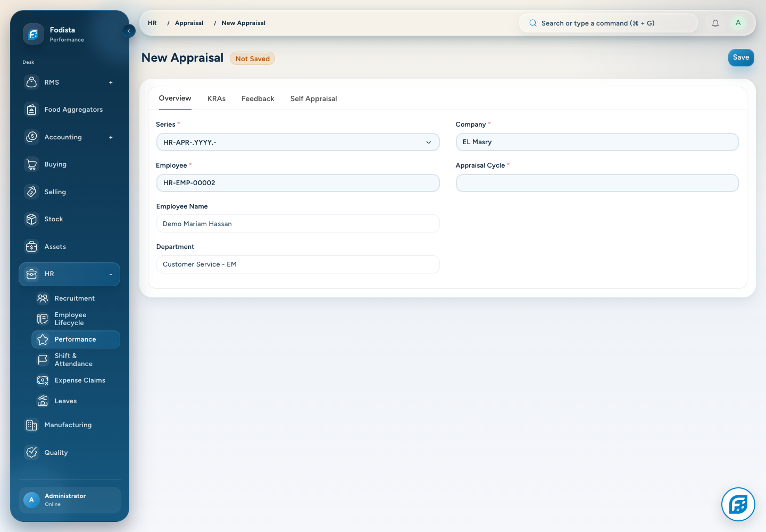Click the Administrator profile card

(x=70, y=500)
